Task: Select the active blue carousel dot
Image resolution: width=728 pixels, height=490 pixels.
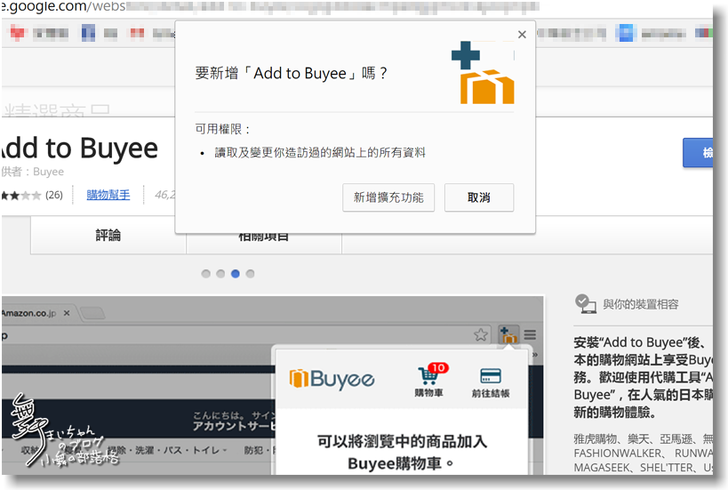Action: tap(235, 273)
